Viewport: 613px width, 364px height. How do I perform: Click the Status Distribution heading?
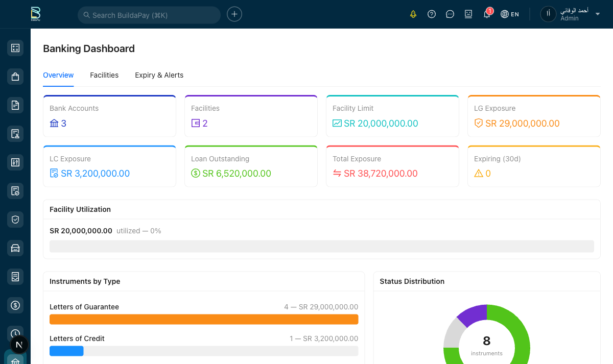click(x=412, y=281)
